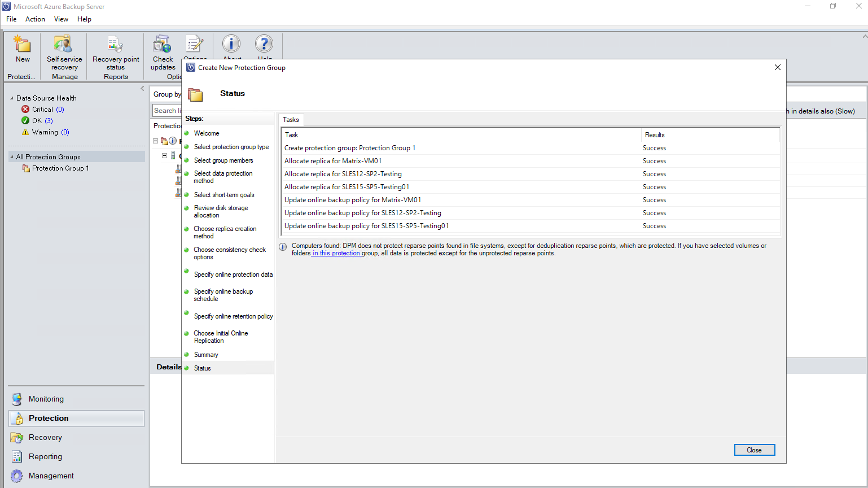Click the dialog title clock icon
This screenshot has height=488, width=868.
point(191,67)
